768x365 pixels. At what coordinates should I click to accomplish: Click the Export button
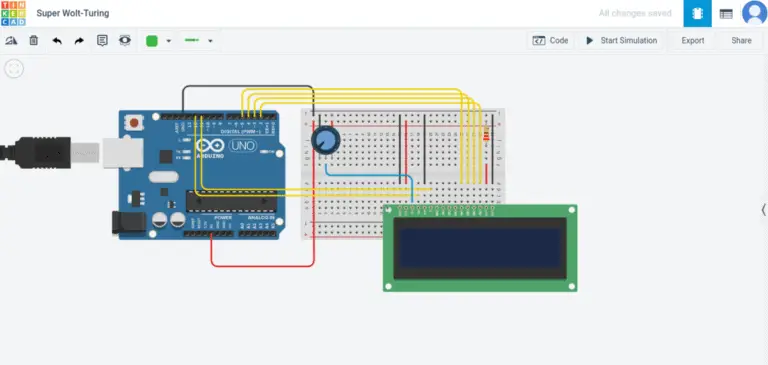(693, 41)
